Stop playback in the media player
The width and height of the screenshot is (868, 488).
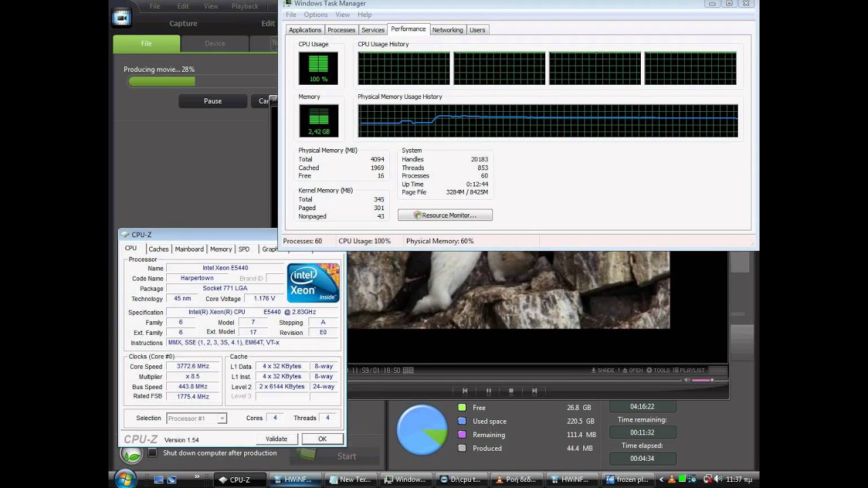511,390
